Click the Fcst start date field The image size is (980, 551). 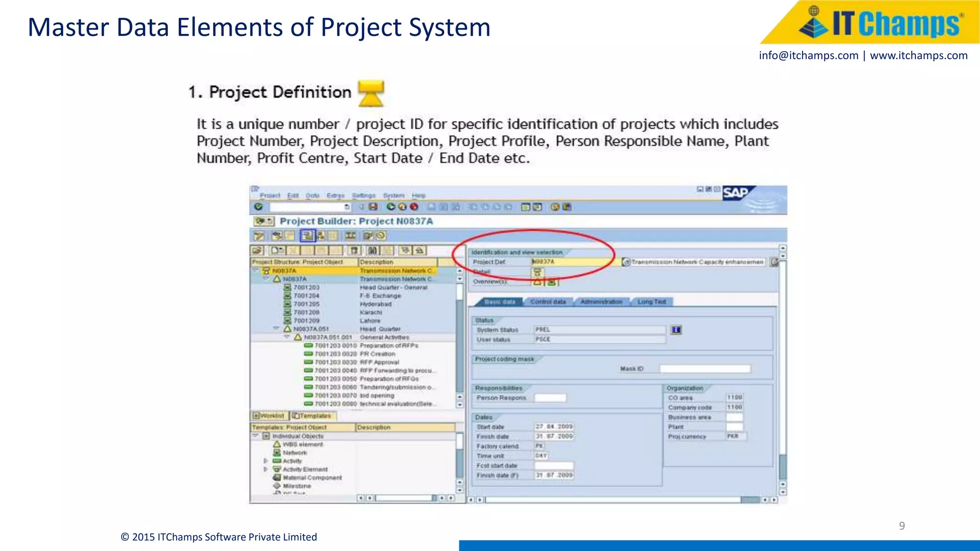554,466
